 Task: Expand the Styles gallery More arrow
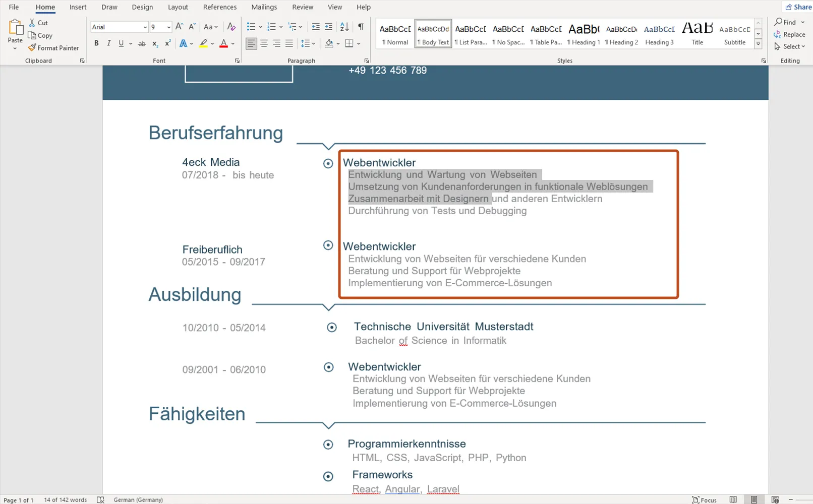tap(758, 44)
